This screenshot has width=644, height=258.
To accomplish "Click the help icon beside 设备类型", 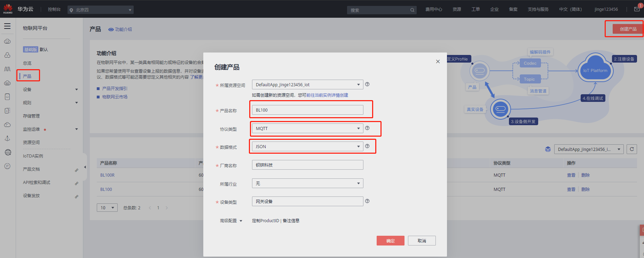I will click(367, 201).
